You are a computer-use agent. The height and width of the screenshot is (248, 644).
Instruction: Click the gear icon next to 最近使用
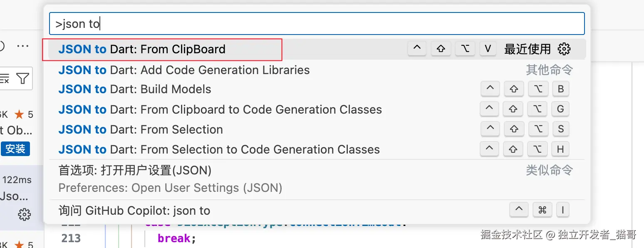564,49
